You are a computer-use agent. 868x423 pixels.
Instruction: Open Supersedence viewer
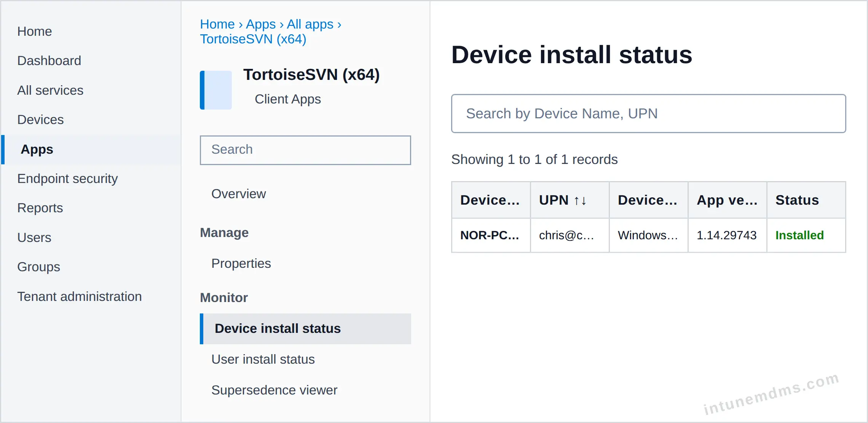(x=274, y=390)
